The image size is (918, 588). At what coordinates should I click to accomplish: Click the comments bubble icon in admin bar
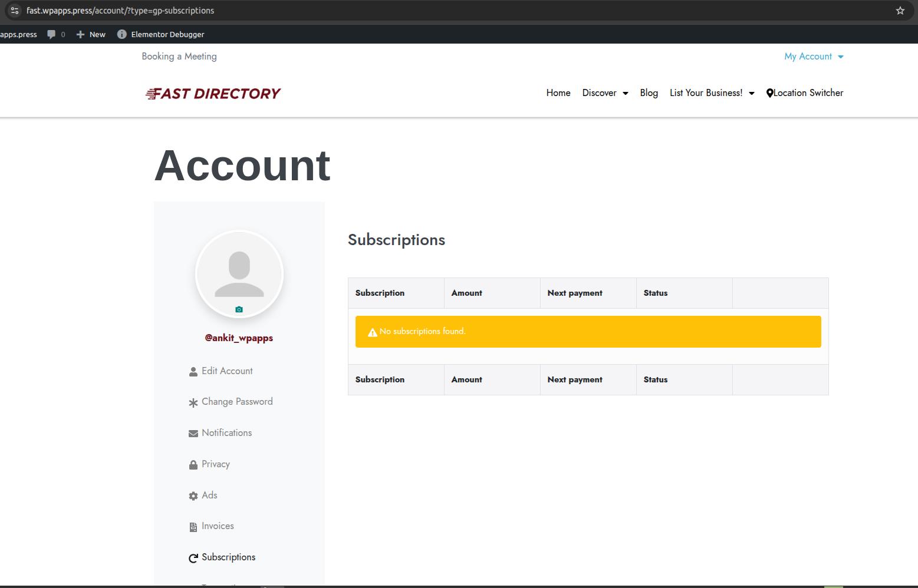[52, 34]
